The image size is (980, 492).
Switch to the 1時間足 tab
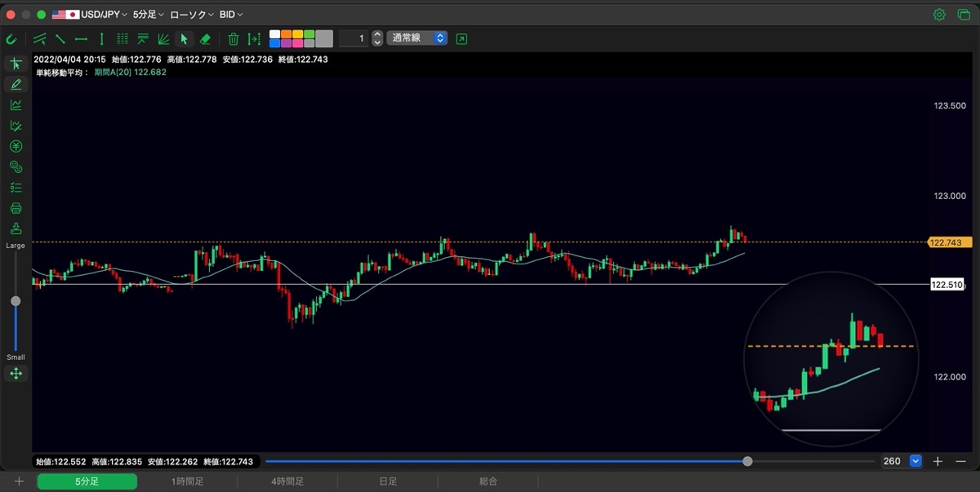pos(188,481)
